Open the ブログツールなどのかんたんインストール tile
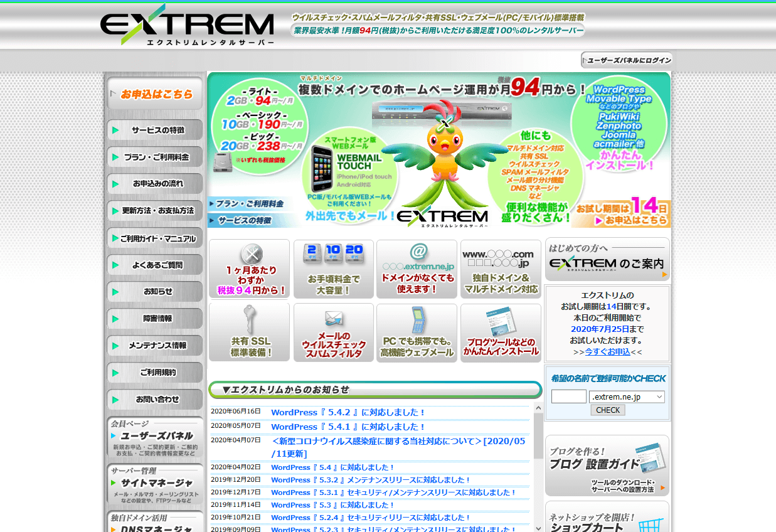 tap(501, 332)
